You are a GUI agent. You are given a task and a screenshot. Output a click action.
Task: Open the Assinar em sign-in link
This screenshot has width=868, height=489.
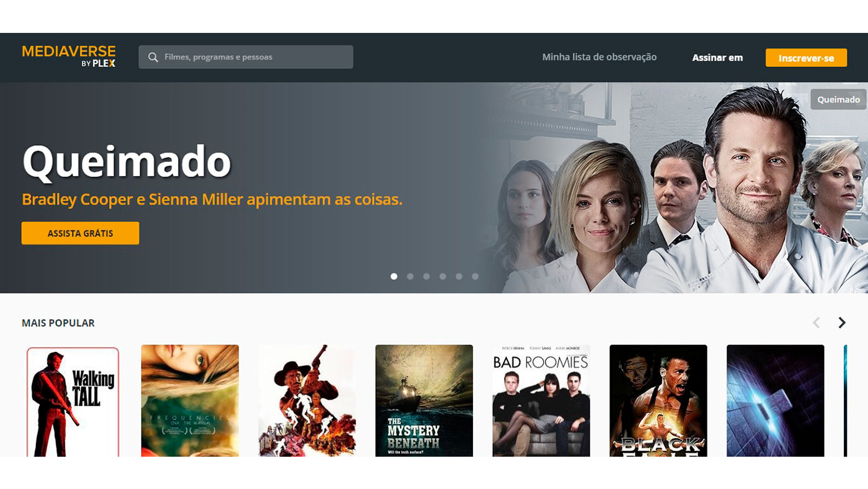pyautogui.click(x=717, y=58)
